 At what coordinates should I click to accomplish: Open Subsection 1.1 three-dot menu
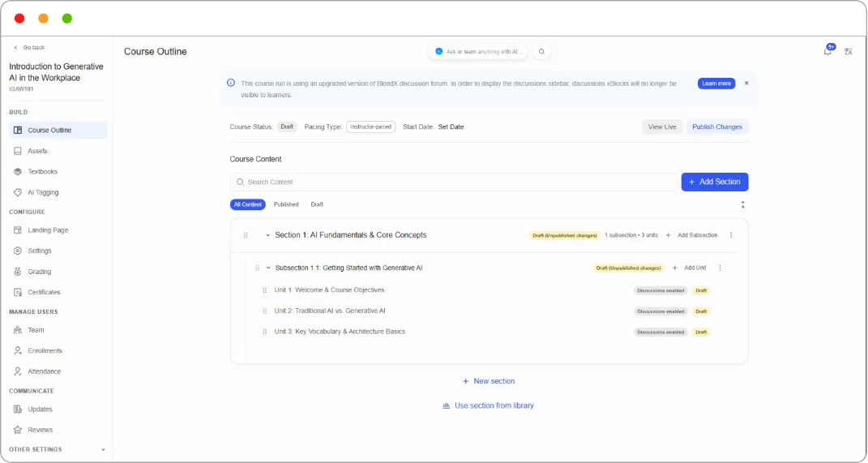click(x=720, y=268)
